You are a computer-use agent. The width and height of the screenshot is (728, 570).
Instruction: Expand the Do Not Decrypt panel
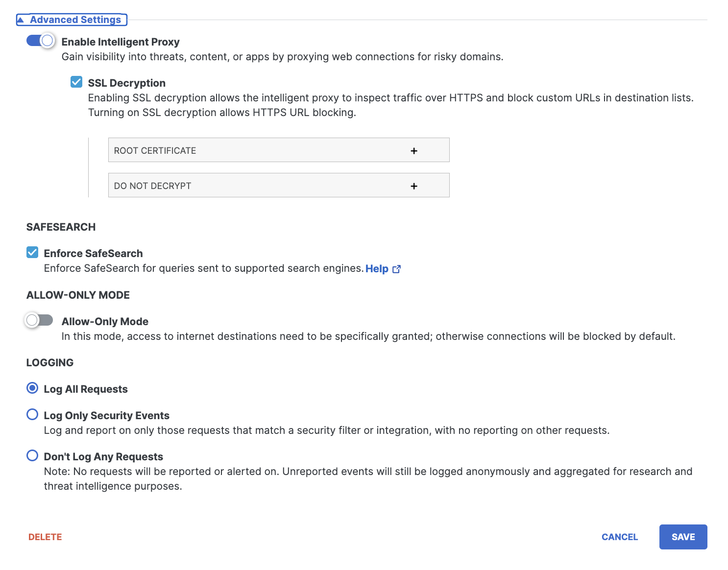278,186
